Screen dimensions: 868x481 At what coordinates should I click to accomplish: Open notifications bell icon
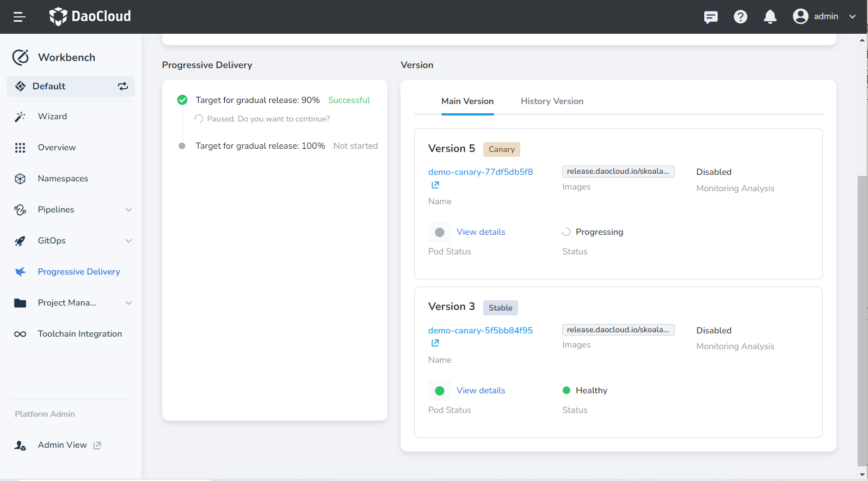point(770,17)
